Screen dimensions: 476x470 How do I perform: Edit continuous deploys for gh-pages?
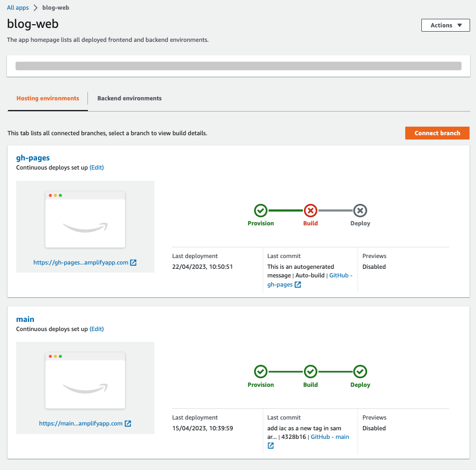pyautogui.click(x=96, y=167)
